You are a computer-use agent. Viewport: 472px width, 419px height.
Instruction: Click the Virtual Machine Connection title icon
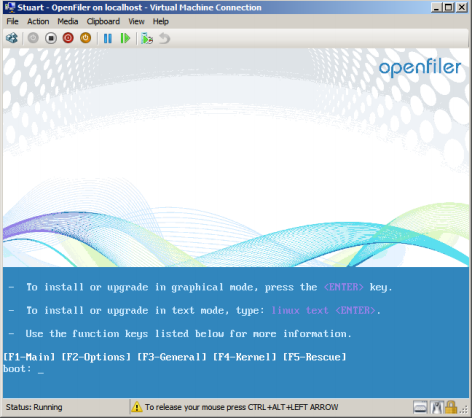coord(10,7)
